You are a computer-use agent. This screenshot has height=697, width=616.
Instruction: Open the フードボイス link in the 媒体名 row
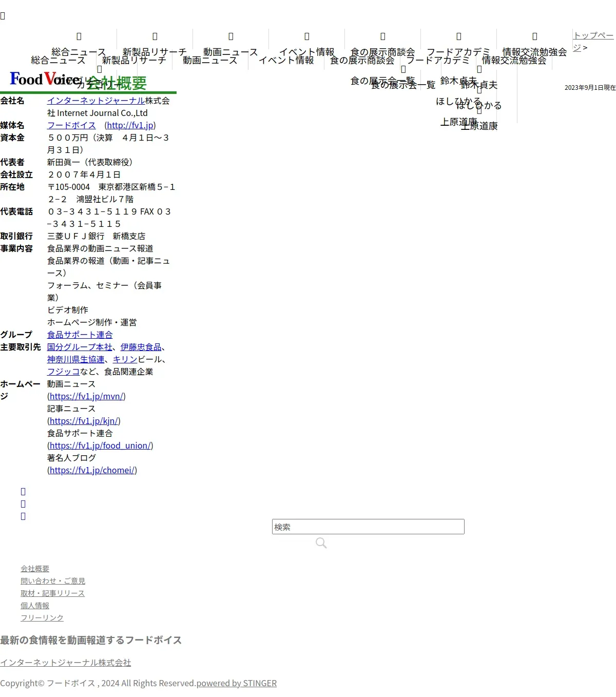[71, 125]
